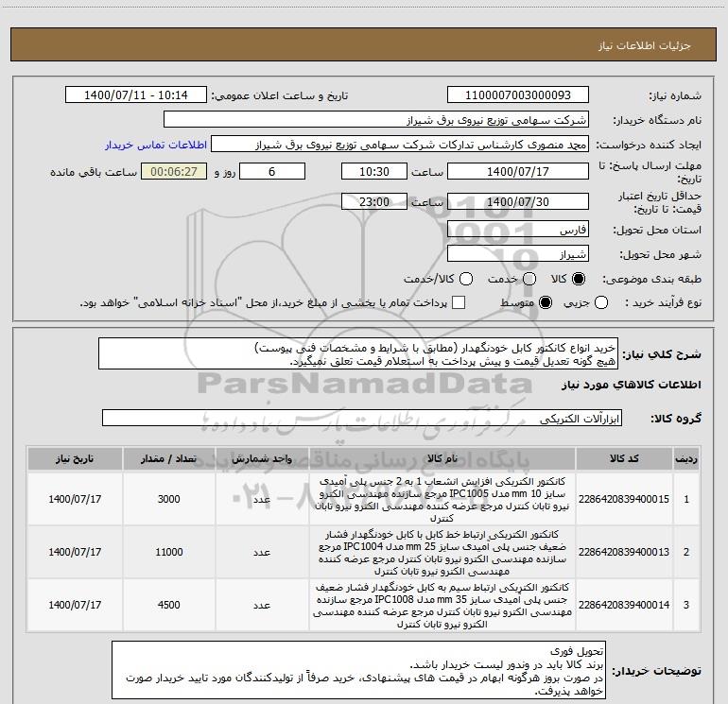Click the ردیف column header
The image size is (728, 704).
click(x=686, y=459)
